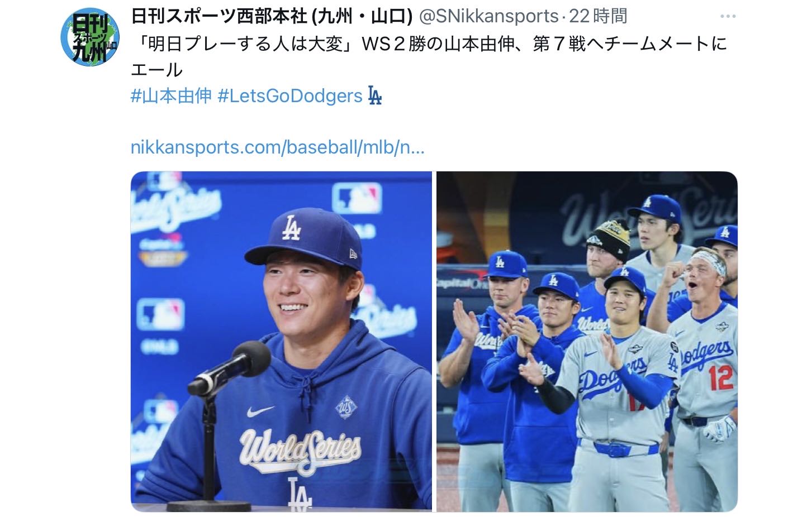Click the LA cap logo in the left photo
The height and width of the screenshot is (517, 812).
tap(291, 227)
